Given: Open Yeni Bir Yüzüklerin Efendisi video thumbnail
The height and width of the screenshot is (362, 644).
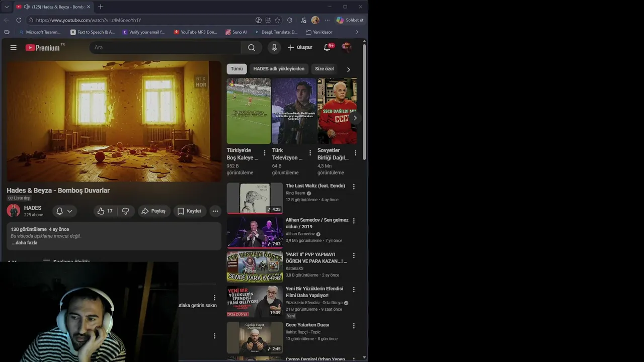Looking at the screenshot, I should 255,301.
